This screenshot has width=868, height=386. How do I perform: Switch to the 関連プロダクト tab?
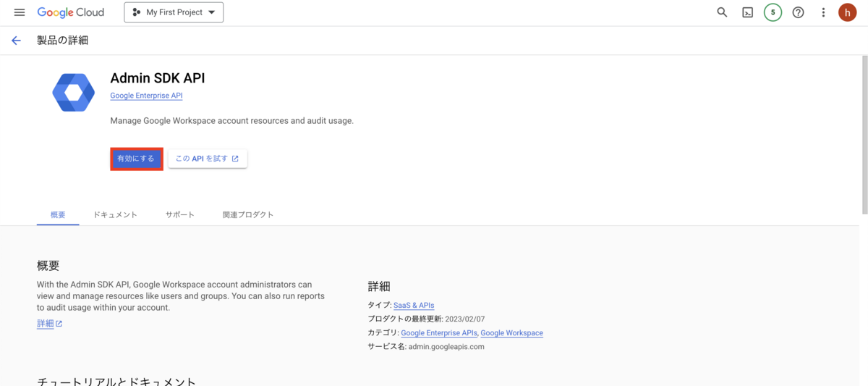248,215
